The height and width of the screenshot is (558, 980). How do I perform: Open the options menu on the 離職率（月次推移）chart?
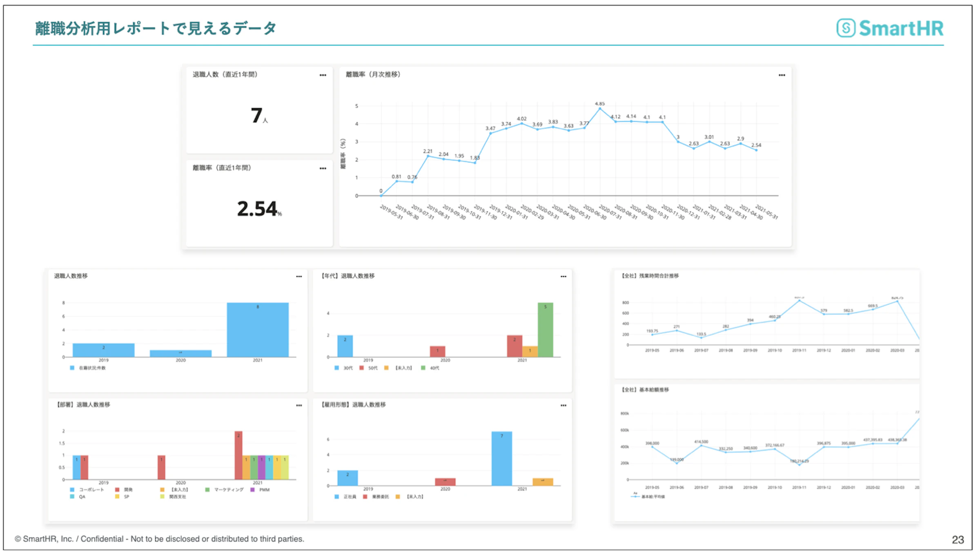pos(782,75)
